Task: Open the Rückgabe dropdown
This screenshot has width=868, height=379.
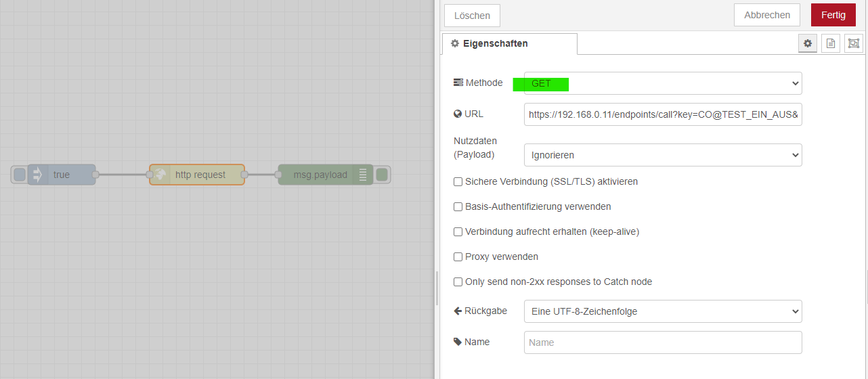Action: point(663,311)
